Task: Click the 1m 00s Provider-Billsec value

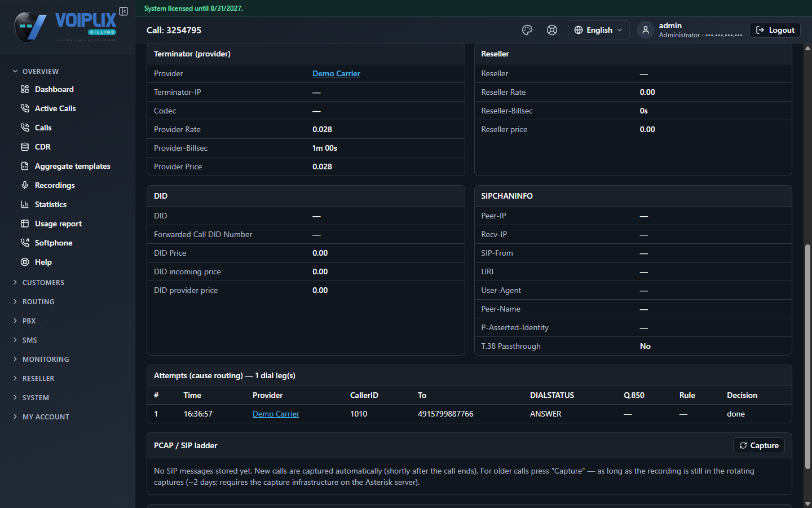Action: (x=325, y=148)
